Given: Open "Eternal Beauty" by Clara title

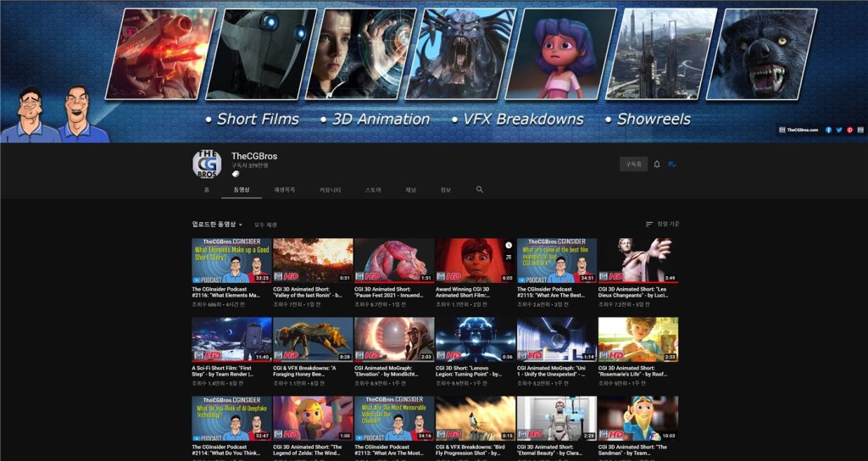Looking at the screenshot, I should pos(551,450).
